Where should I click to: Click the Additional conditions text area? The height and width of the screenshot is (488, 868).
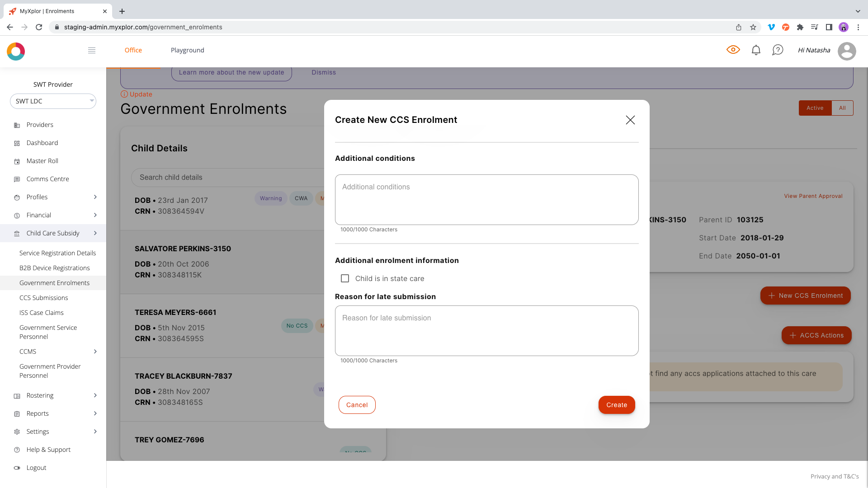click(486, 200)
